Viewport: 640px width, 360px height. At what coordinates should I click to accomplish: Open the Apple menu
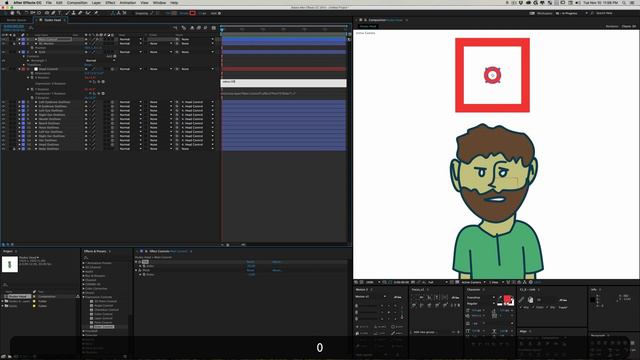pos(7,2)
